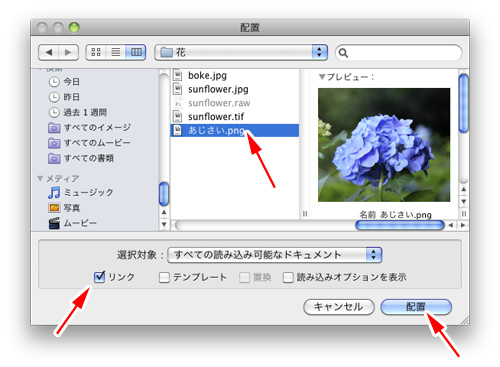
Task: Go forward with the right navigation arrow
Action: click(68, 52)
